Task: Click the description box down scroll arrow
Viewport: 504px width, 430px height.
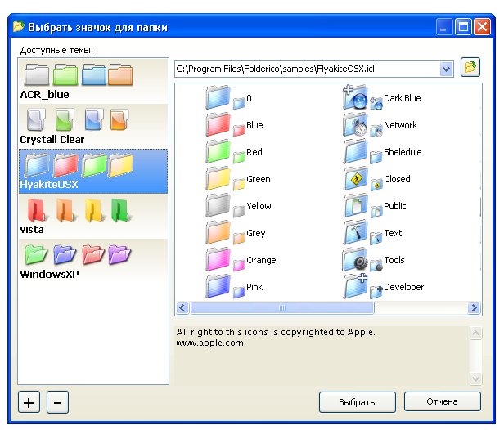Action: pyautogui.click(x=475, y=378)
